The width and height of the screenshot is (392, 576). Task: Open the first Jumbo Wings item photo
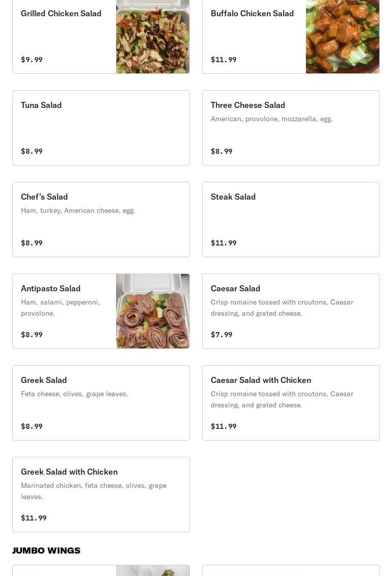coord(153,570)
